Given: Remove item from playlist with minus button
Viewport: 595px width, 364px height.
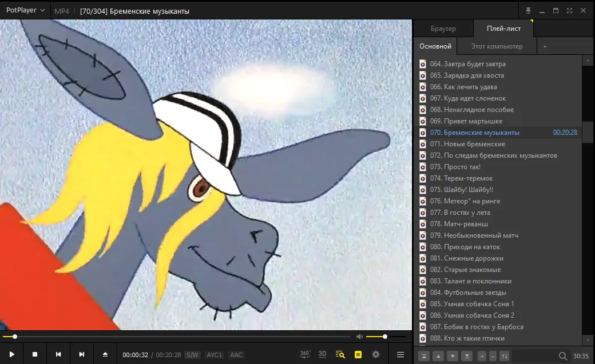Looking at the screenshot, I should click(493, 356).
